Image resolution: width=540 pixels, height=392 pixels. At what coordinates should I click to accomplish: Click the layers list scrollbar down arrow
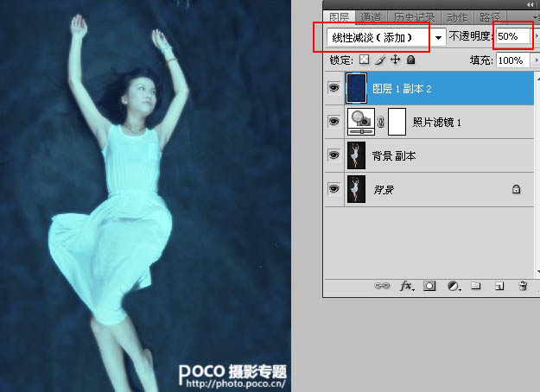click(x=537, y=271)
